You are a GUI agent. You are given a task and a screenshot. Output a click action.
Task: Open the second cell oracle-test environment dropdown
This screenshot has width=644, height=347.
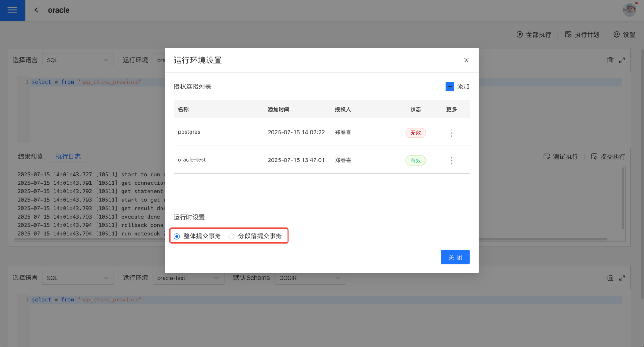(188, 278)
